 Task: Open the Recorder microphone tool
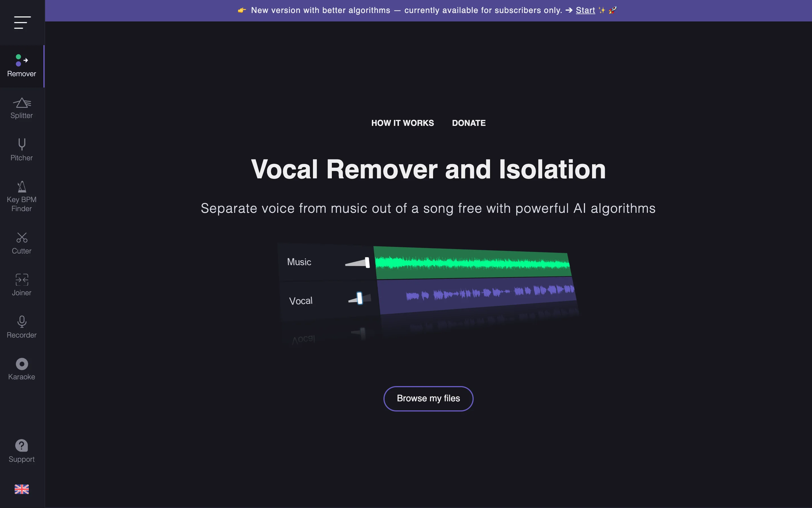coord(22,327)
